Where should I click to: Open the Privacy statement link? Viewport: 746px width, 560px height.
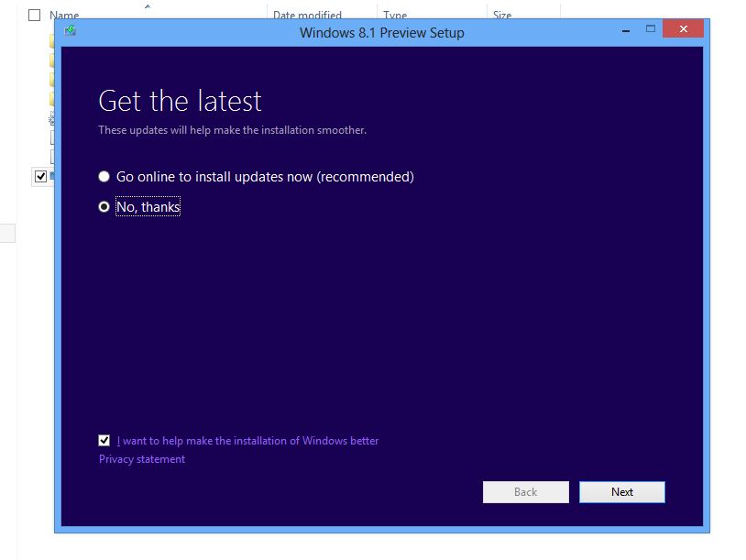pyautogui.click(x=142, y=459)
